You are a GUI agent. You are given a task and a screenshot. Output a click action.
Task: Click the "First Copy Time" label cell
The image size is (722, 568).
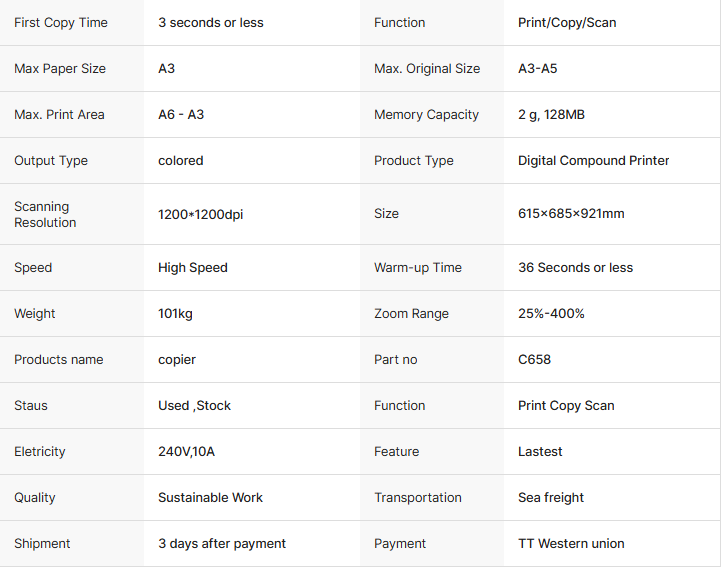pos(61,23)
